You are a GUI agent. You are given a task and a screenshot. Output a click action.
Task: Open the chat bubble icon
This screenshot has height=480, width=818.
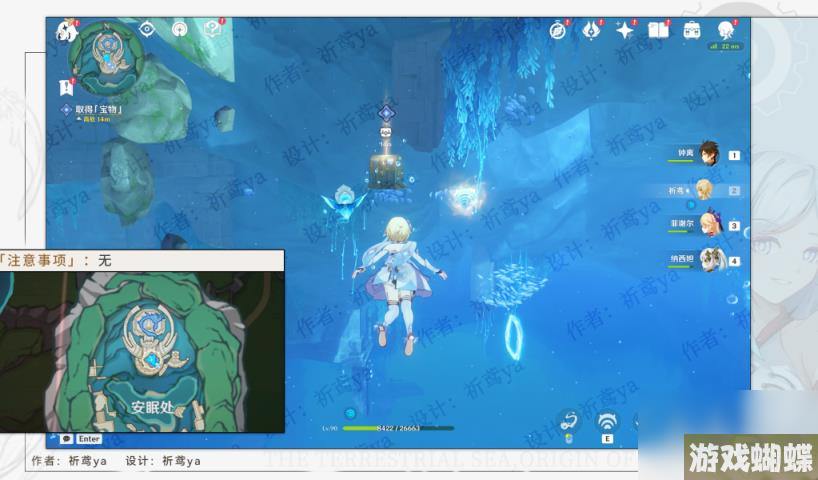(66, 439)
